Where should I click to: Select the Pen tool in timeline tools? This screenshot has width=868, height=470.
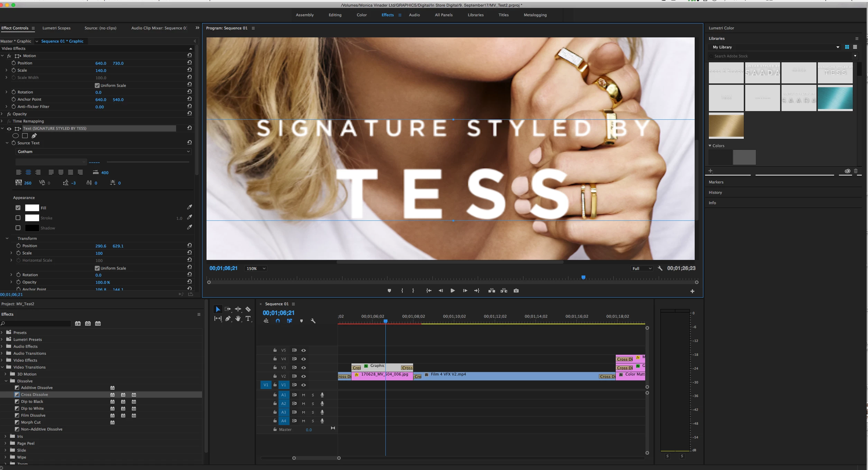(228, 319)
